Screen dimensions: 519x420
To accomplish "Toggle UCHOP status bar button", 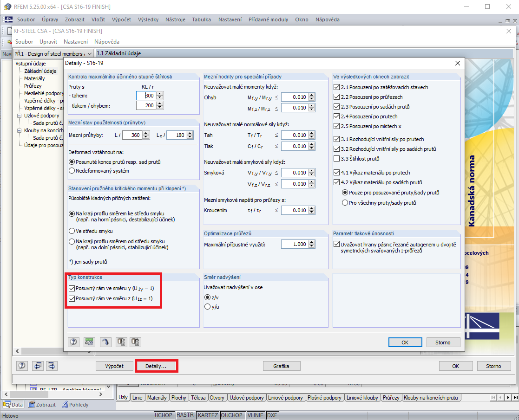I will click(x=164, y=415).
